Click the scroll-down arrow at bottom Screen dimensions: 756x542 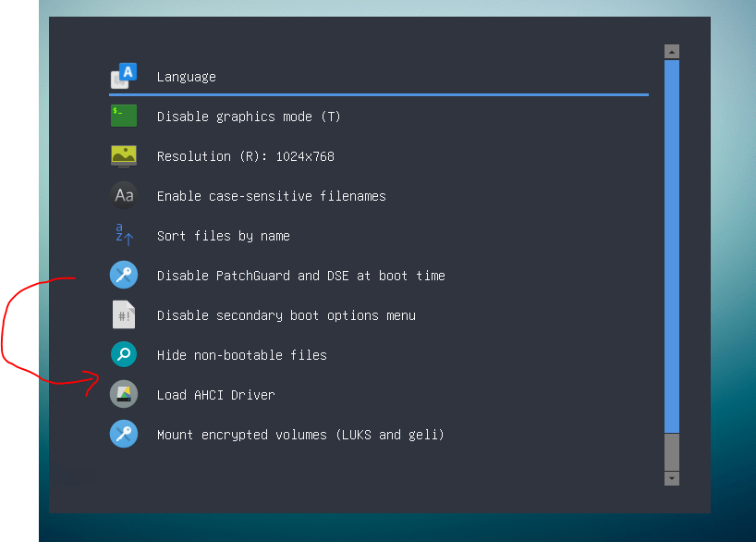coord(671,479)
